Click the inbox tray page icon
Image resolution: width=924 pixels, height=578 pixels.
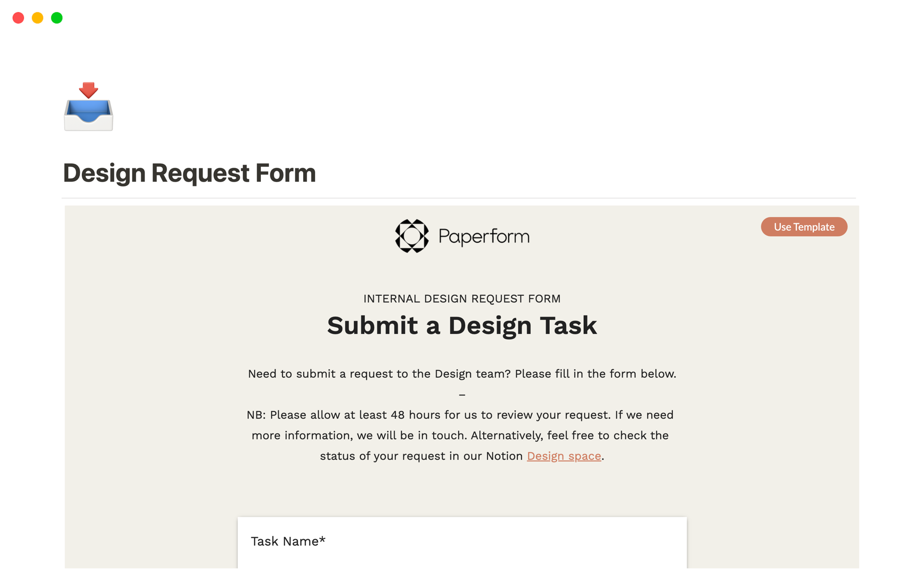88,107
